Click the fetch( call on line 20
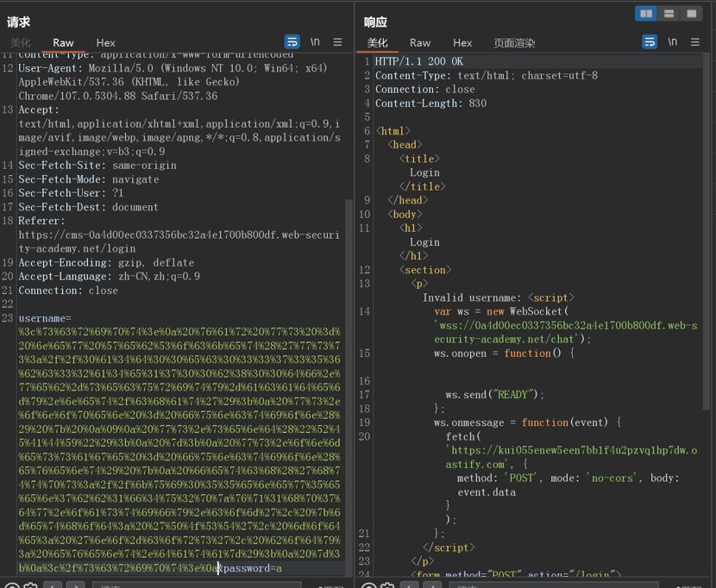Screen dimensions: 716x588 coord(463,436)
